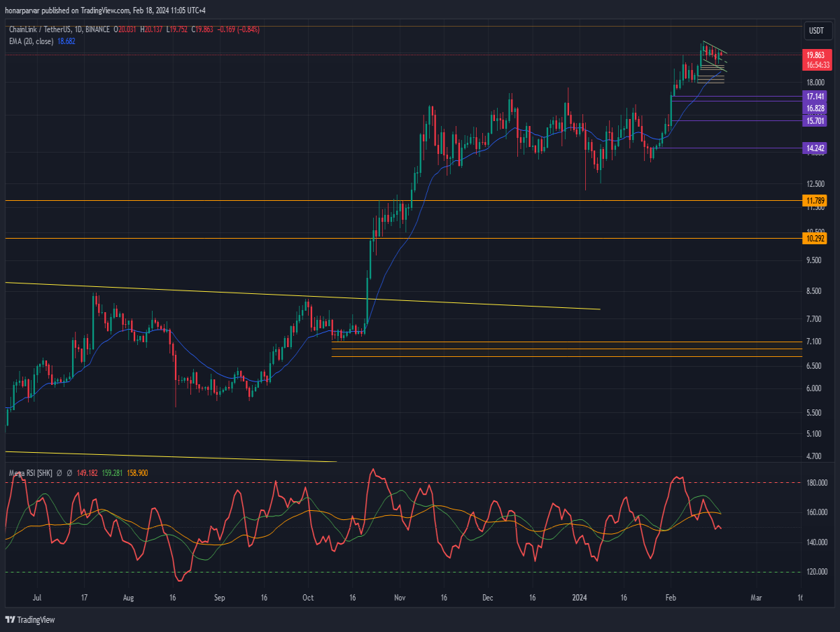
Task: Click the 16:54:33 bar countdown timer
Action: click(817, 64)
